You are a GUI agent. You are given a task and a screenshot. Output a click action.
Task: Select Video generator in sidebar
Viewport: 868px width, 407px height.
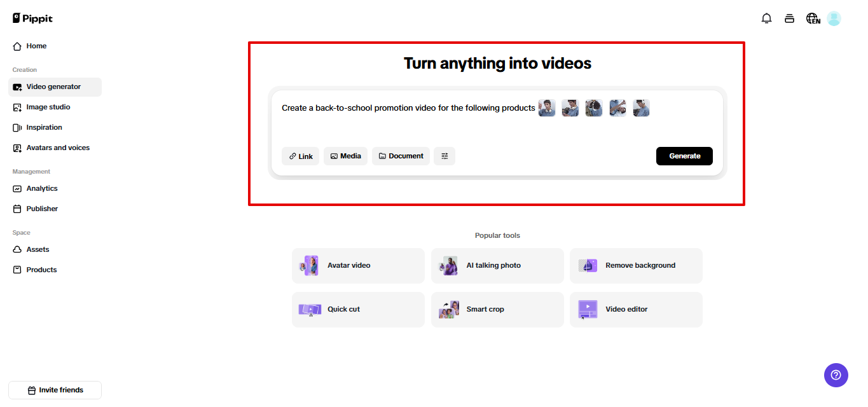pos(55,87)
